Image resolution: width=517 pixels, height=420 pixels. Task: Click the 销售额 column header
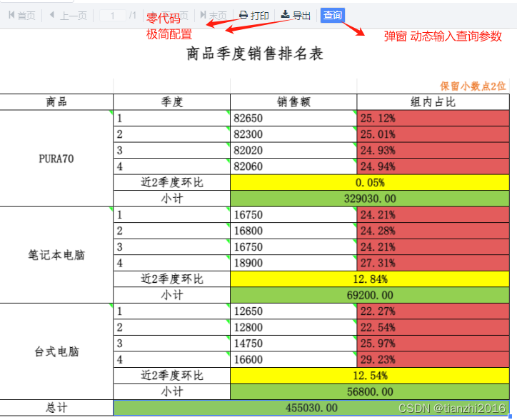point(293,102)
